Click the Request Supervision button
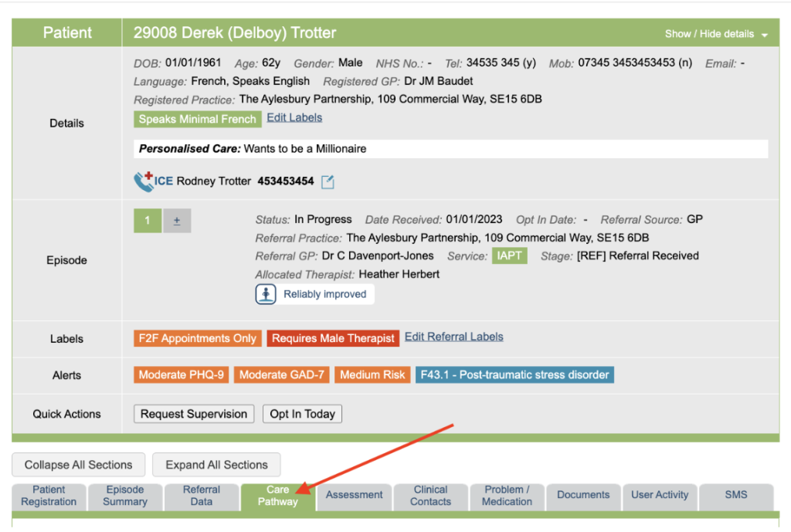Image resolution: width=791 pixels, height=532 pixels. point(194,414)
